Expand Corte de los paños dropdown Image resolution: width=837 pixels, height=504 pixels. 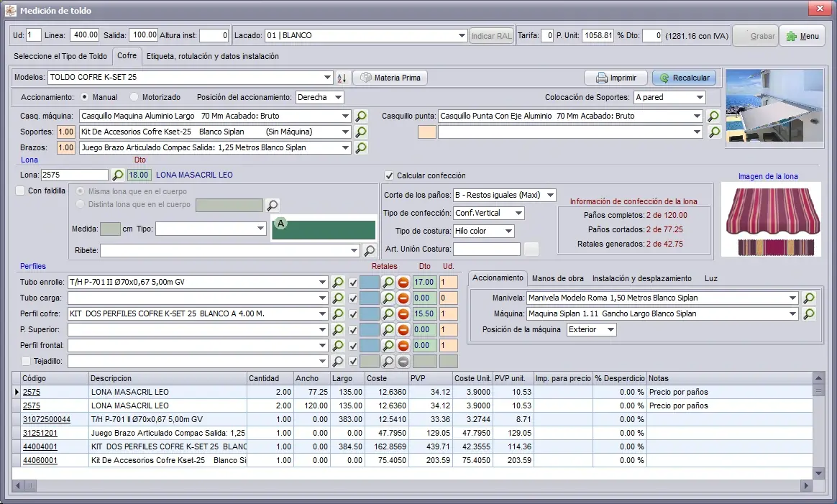[550, 196]
